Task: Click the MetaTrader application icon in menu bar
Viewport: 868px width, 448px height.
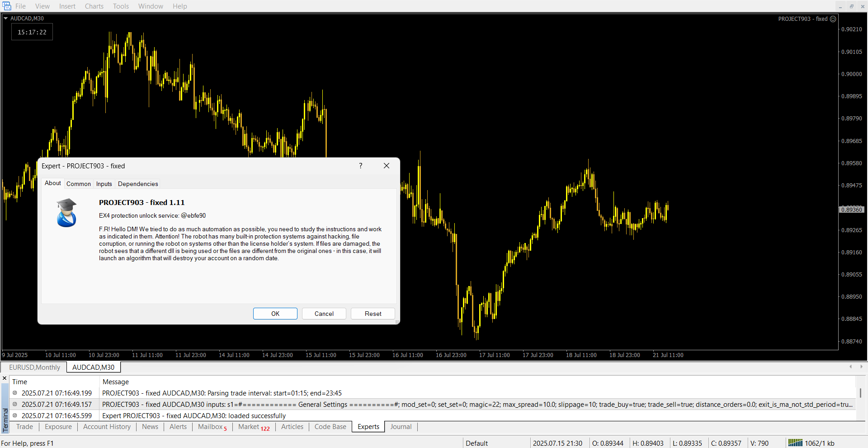Action: tap(7, 6)
